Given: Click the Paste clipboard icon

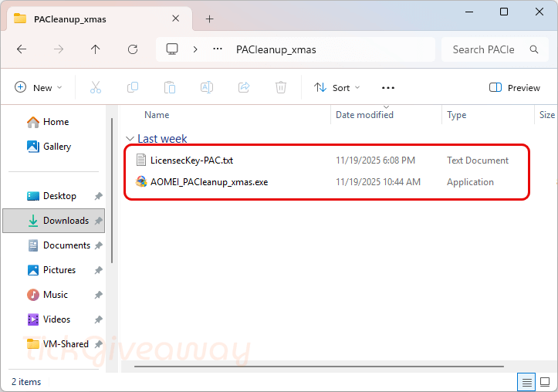Looking at the screenshot, I should click(x=170, y=87).
